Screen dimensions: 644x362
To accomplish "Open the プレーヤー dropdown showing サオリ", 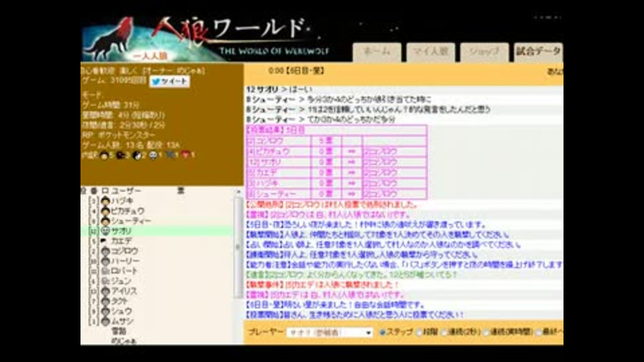I will click(330, 333).
